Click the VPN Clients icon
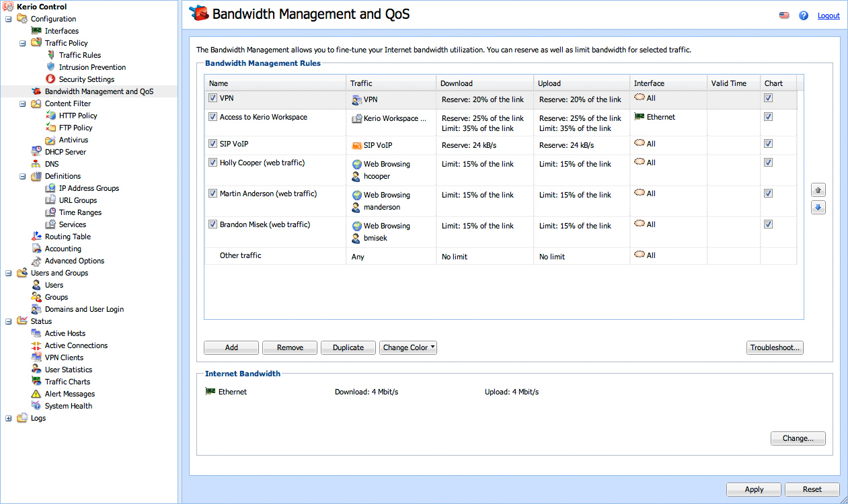Image resolution: width=848 pixels, height=504 pixels. tap(37, 358)
